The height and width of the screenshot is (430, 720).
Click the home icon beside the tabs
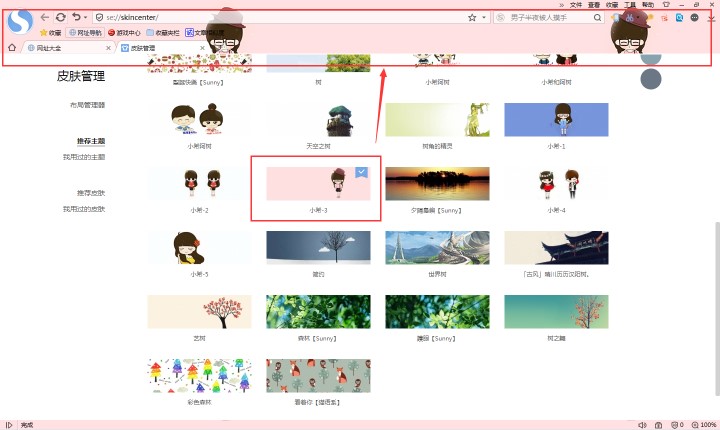12,47
